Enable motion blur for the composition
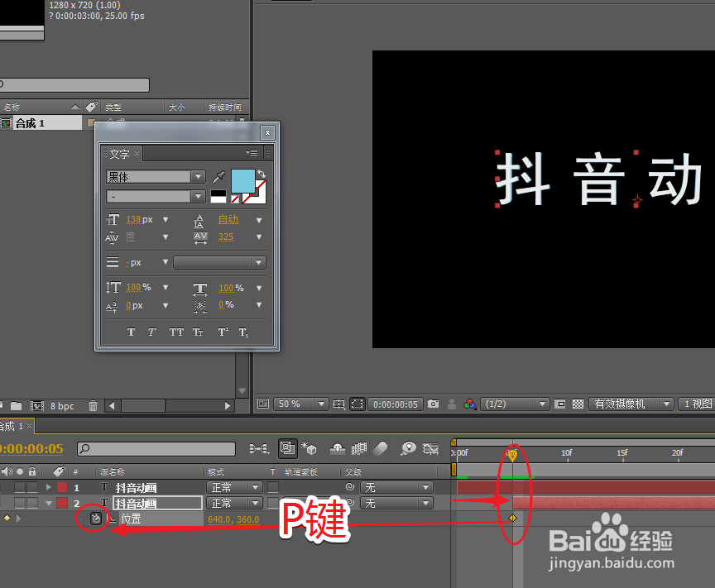715x588 pixels. coord(381,449)
